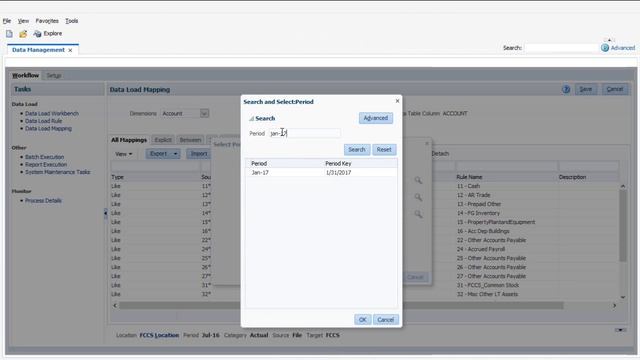
Task: Collapse the Search section in dialog
Action: click(251, 119)
